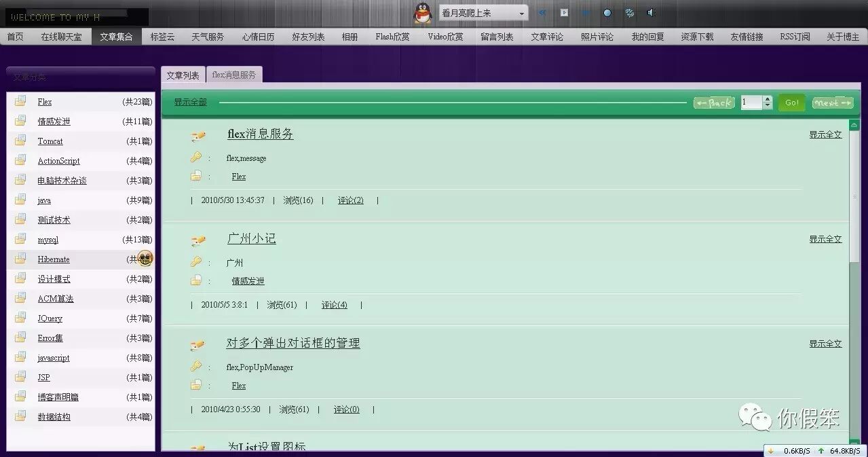Open the 首页 menu item

tap(15, 37)
